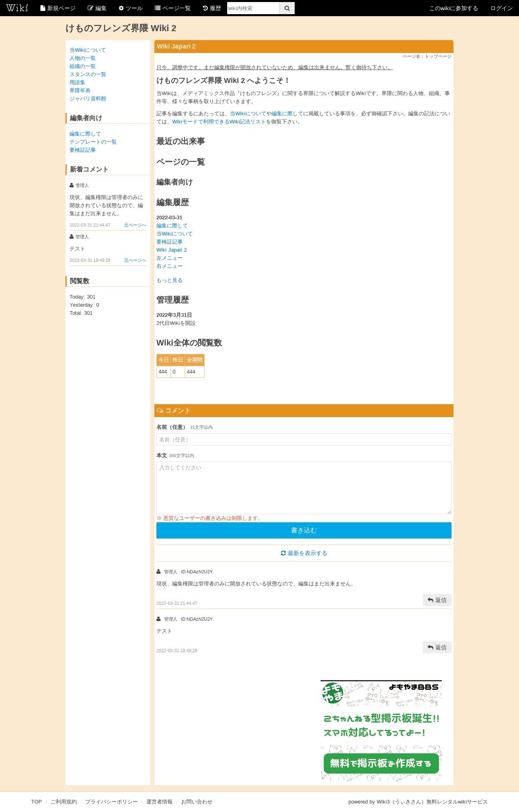This screenshot has height=812, width=519.
Task: Open the 履歴 menu item
Action: pos(212,8)
